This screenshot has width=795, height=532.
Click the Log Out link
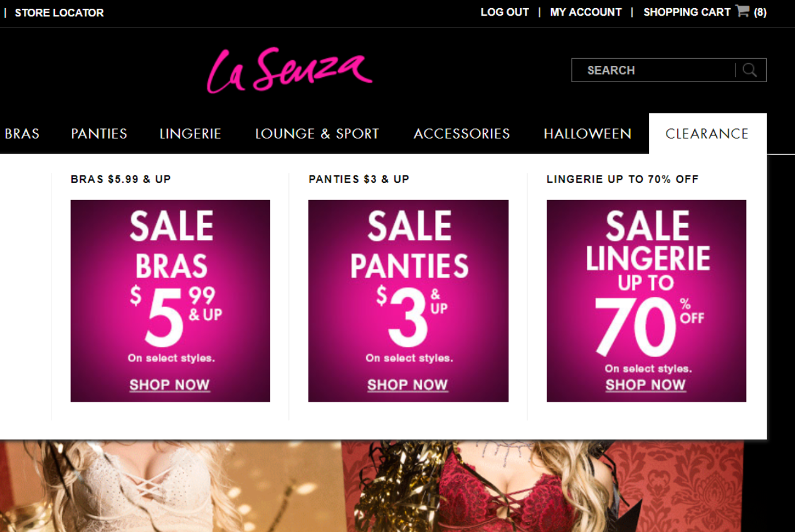(x=505, y=12)
